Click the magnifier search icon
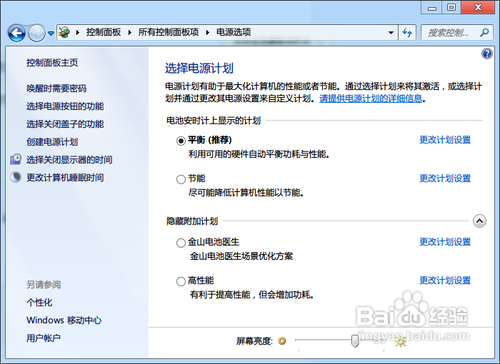Screen dimensions: 500x364 point(484,32)
